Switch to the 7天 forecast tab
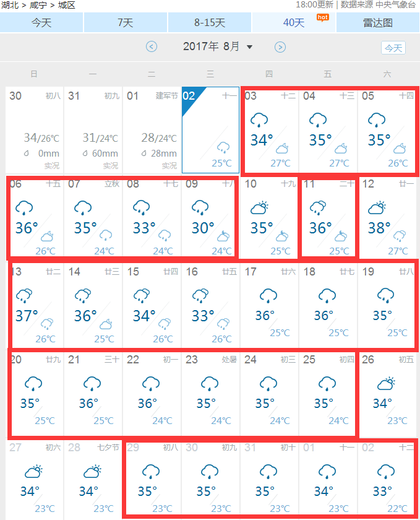 click(x=126, y=22)
